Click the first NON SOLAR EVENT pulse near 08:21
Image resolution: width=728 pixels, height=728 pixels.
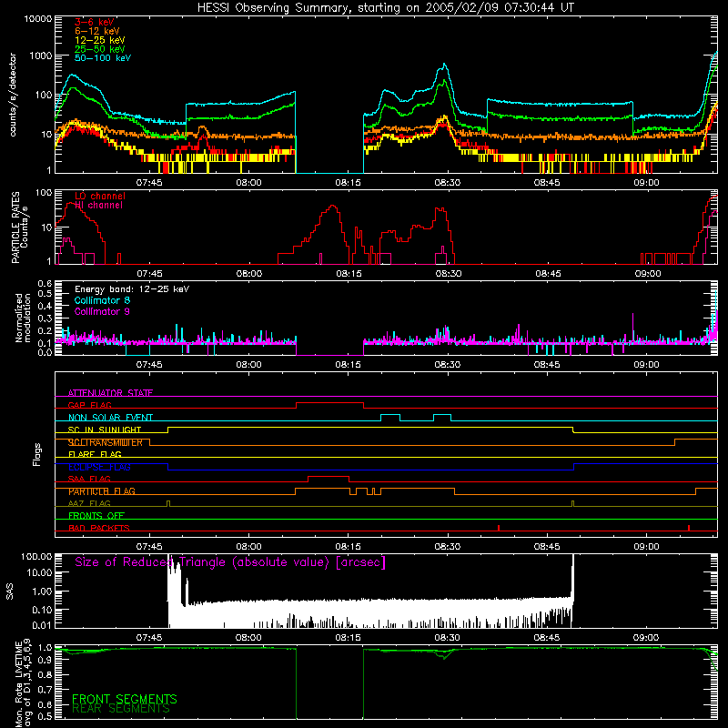390,415
